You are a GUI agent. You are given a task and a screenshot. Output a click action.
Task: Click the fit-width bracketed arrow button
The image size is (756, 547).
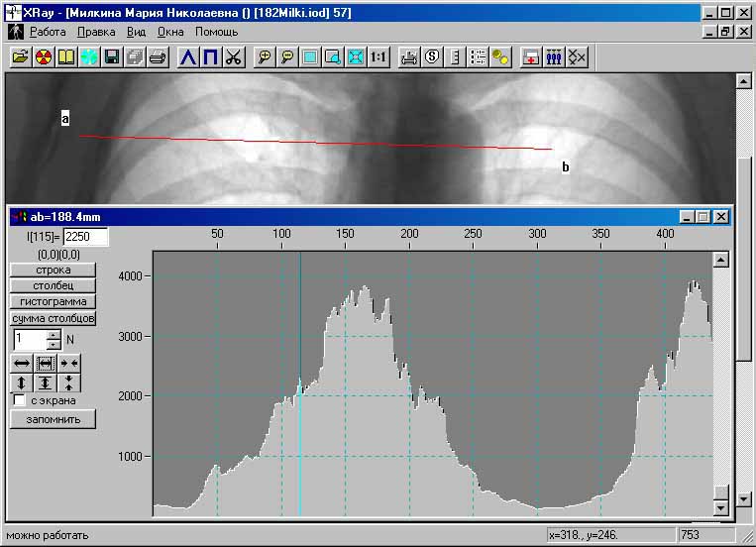tap(45, 364)
